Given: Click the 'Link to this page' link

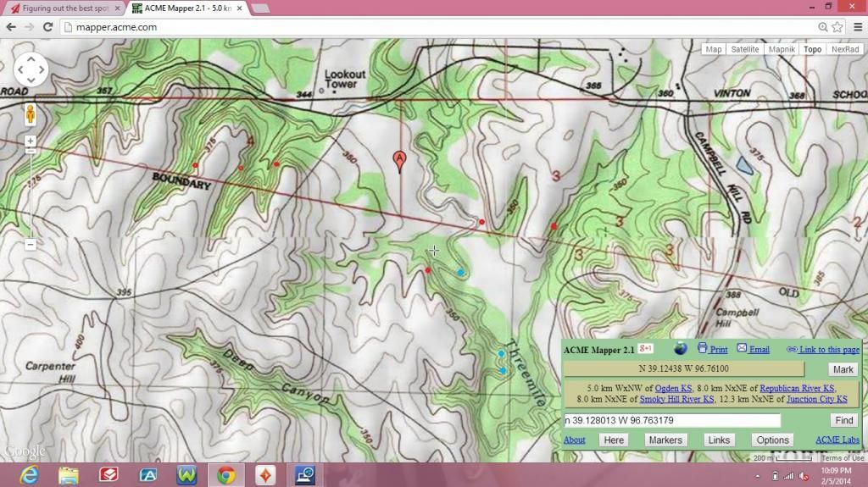Looking at the screenshot, I should pyautogui.click(x=829, y=349).
